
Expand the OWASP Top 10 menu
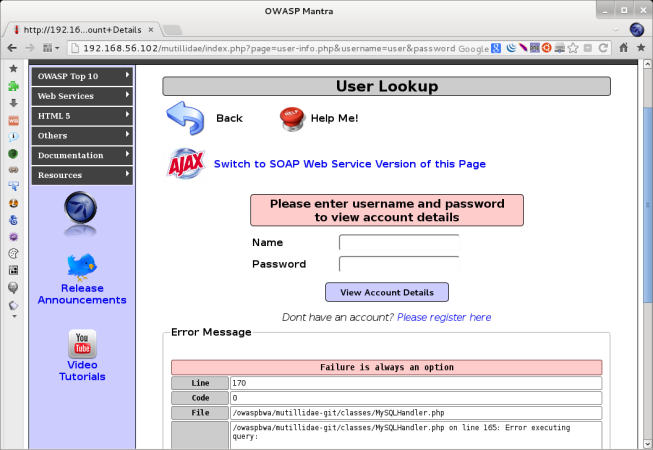coord(82,76)
